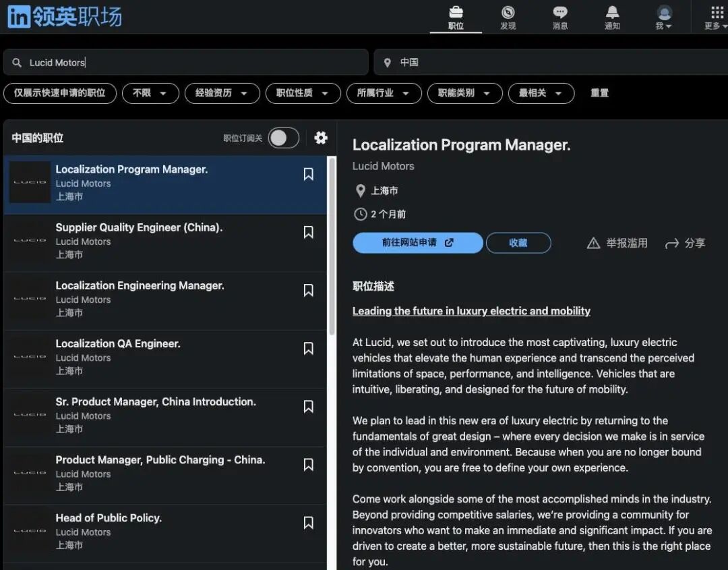Screen dimensions: 728x570
Task: Expand the 不限 filter dropdown
Action: (150, 93)
